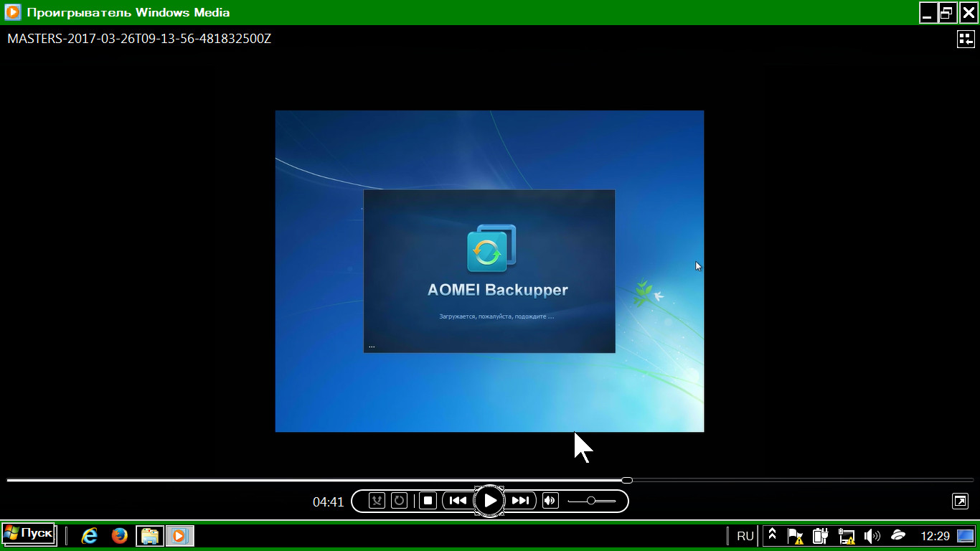Open system volume tray icon
The height and width of the screenshot is (551, 980).
[872, 536]
